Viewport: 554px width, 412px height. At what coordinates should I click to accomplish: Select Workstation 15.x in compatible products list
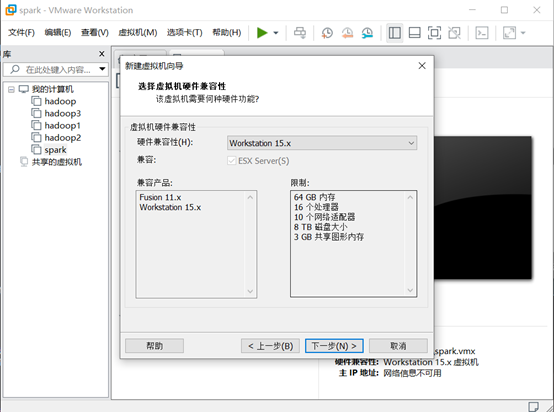pyautogui.click(x=170, y=207)
